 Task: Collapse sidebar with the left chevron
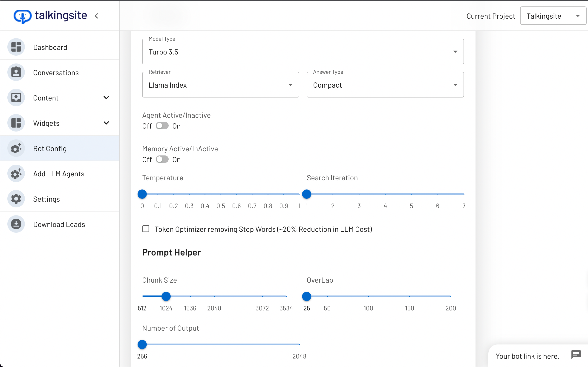point(96,16)
